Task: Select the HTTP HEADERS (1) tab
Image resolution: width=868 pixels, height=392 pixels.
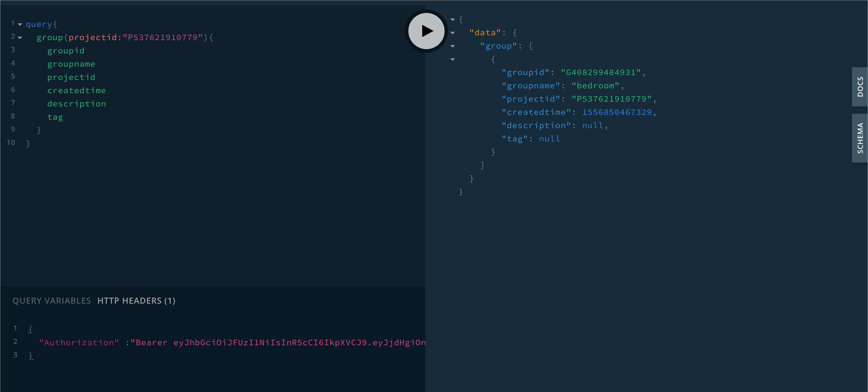Action: [x=136, y=301]
